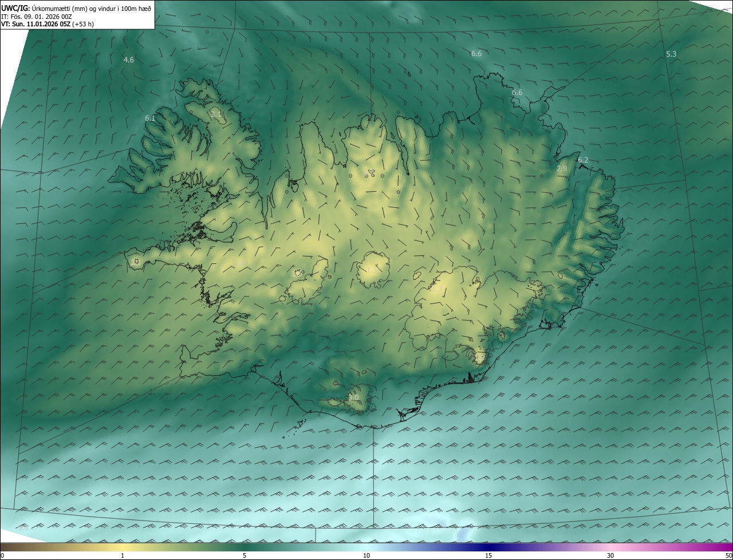
Task: Click the 2.8 value in eastern Iceland
Action: pos(562,168)
